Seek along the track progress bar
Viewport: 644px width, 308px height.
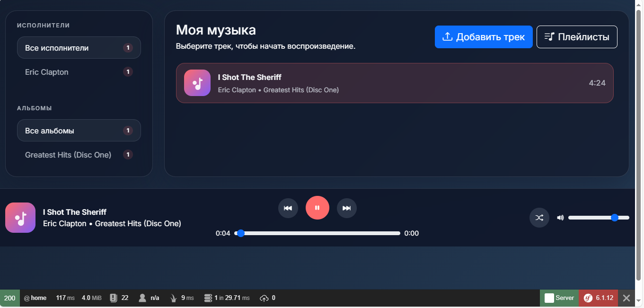pos(318,233)
